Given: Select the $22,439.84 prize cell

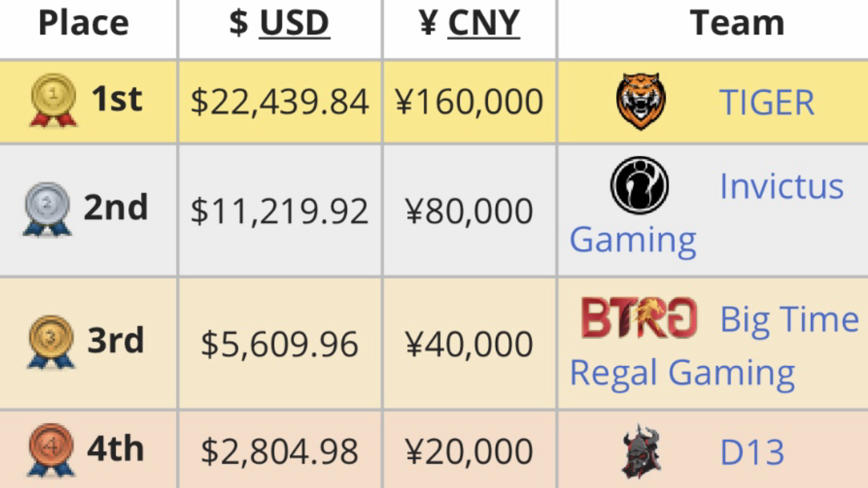Looking at the screenshot, I should tap(280, 102).
